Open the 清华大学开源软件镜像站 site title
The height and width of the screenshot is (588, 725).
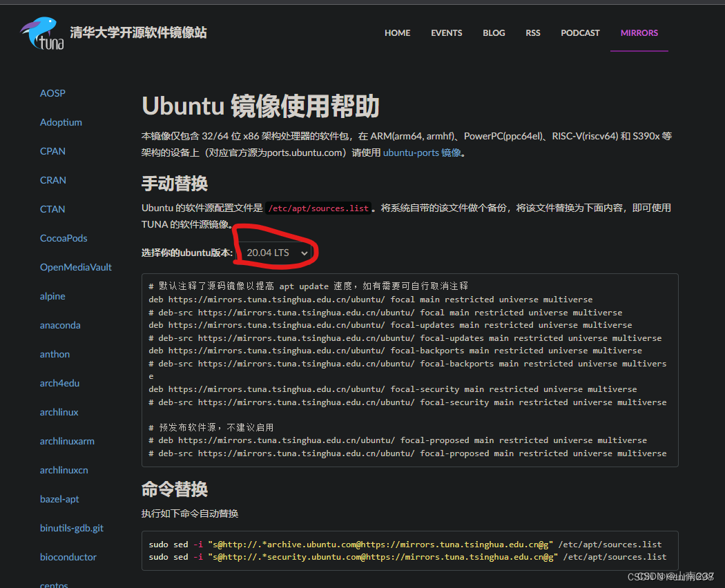point(138,32)
